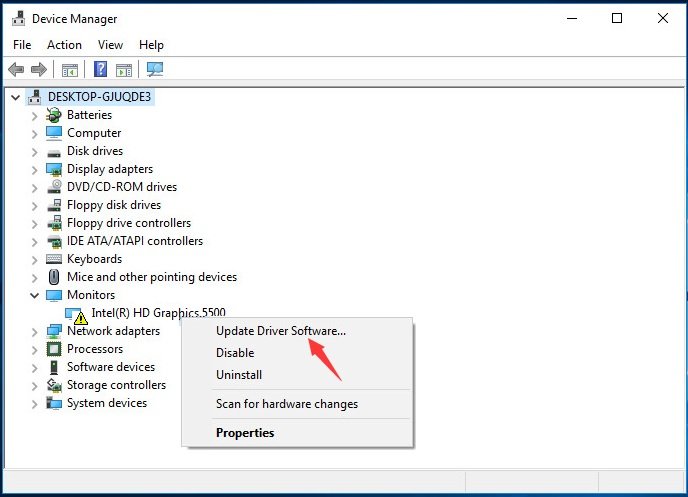Click the DESKTOP-GJUQDE3 computer icon
The width and height of the screenshot is (688, 497).
point(34,97)
